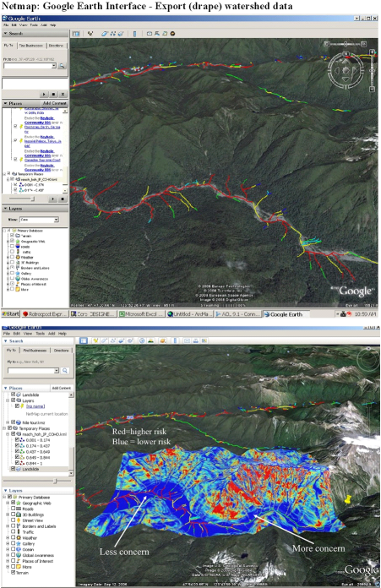
Task: Click Add Placemark pushpin in lower toolbar
Action: coord(96,340)
